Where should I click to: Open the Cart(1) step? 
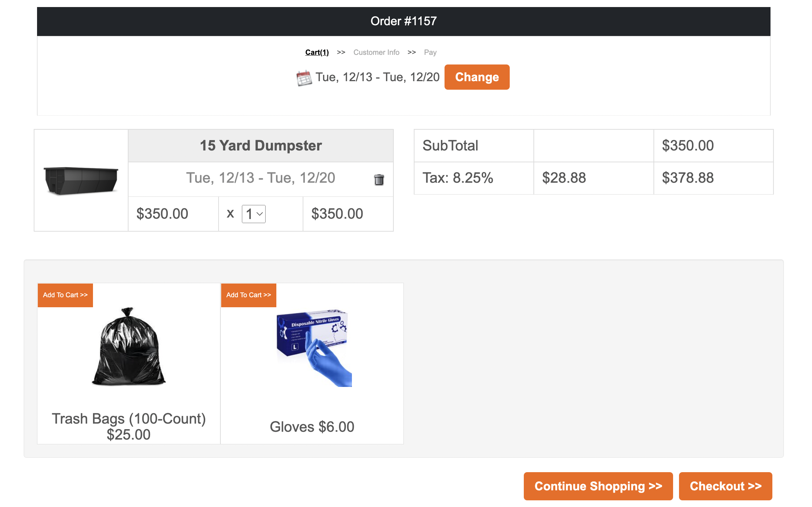[317, 52]
